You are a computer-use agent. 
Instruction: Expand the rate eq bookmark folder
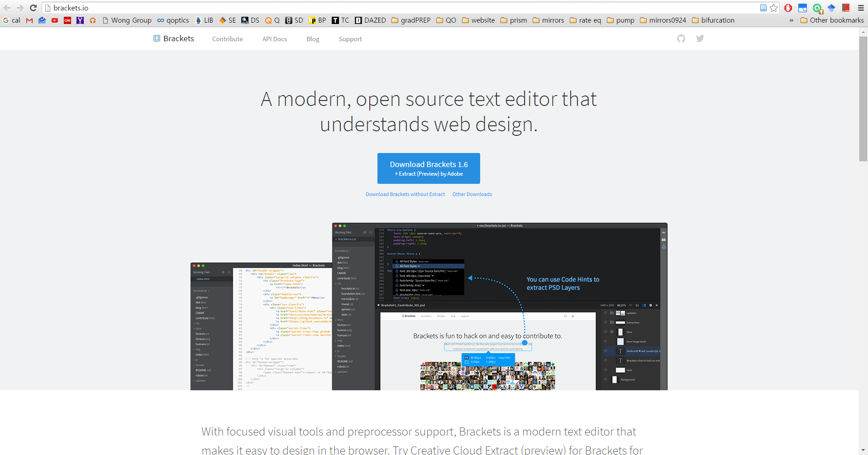point(586,20)
